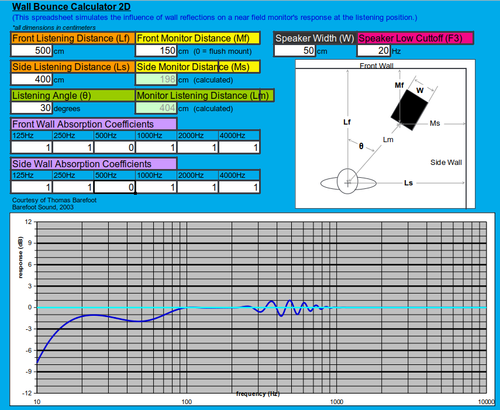This screenshot has width=500, height=410.
Task: Click the subtitle describing wall reflections simulation
Action: [x=215, y=17]
